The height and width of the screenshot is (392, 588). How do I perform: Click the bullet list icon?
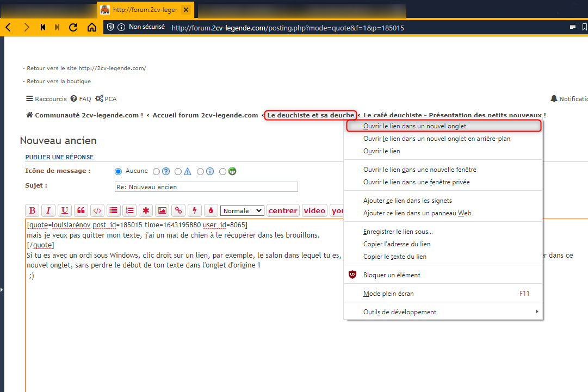113,211
